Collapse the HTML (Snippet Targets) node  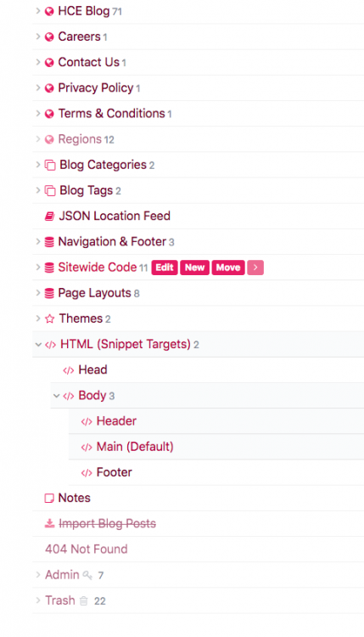[38, 345]
